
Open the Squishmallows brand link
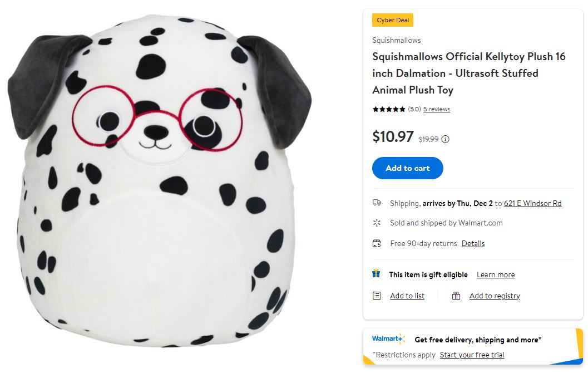[396, 40]
